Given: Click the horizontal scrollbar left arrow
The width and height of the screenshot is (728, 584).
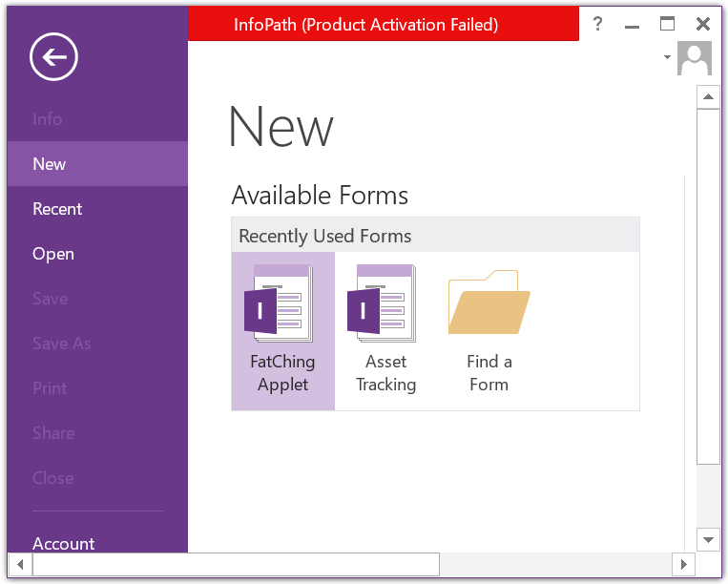Looking at the screenshot, I should 20,565.
